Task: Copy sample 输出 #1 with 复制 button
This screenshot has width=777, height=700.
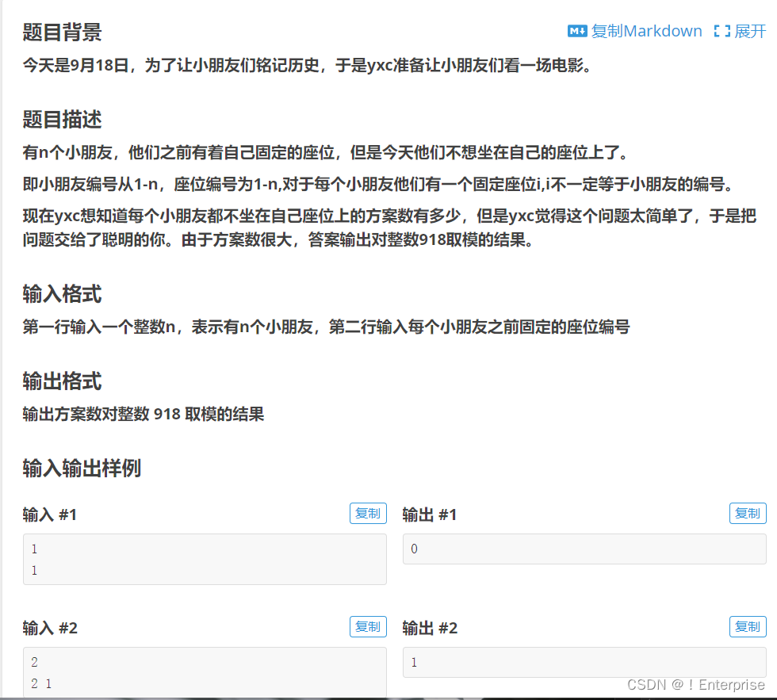Action: click(x=748, y=513)
